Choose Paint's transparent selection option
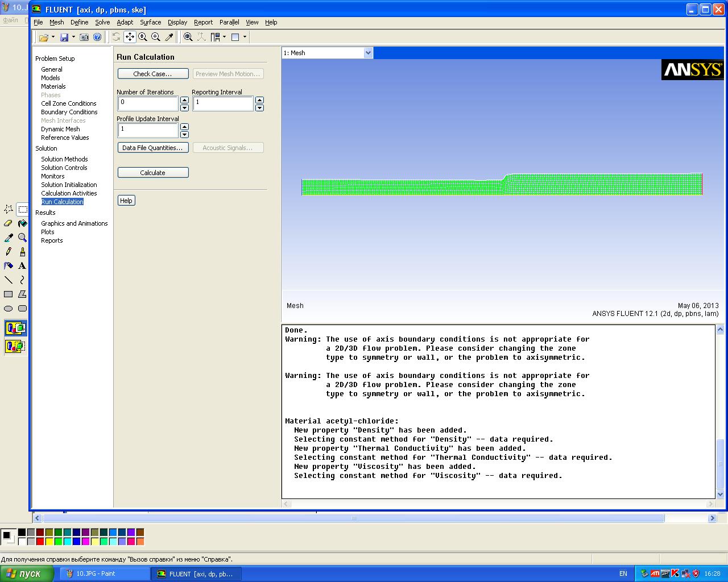Screen dimensions: 728x582 coord(15,346)
